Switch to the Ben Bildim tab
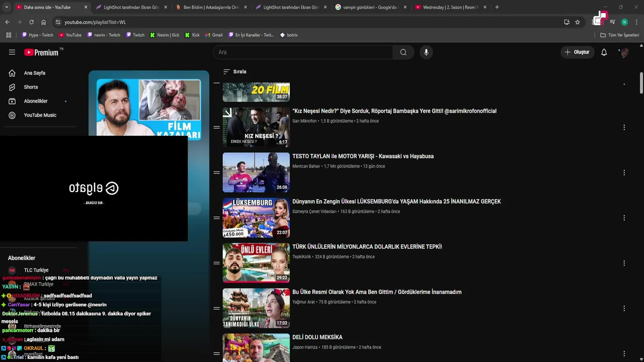Screen dimensions: 644x362 (x=211, y=7)
